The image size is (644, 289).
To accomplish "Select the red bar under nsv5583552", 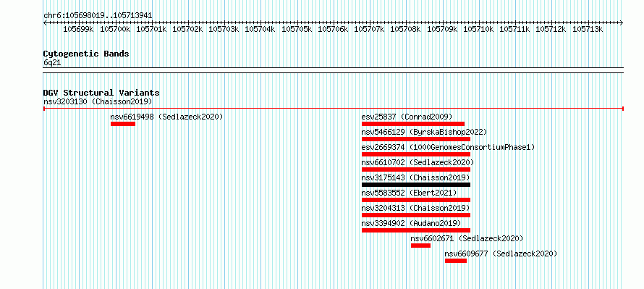I will [416, 200].
